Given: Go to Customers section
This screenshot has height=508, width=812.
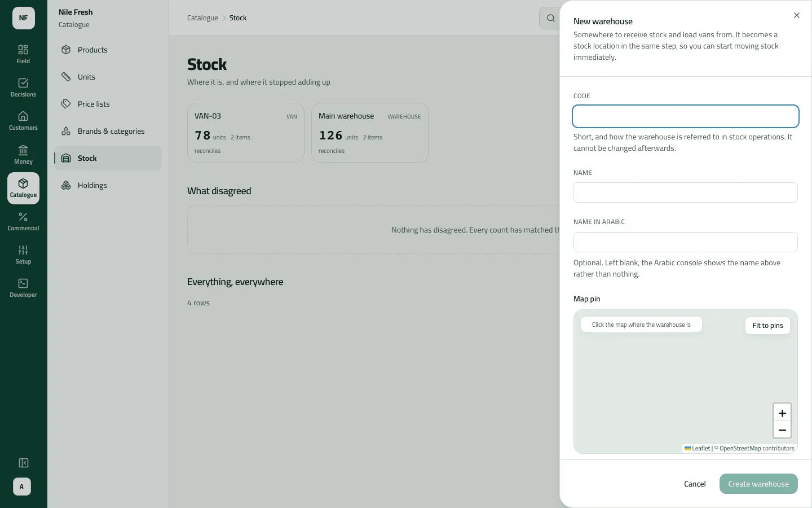Looking at the screenshot, I should (x=23, y=121).
